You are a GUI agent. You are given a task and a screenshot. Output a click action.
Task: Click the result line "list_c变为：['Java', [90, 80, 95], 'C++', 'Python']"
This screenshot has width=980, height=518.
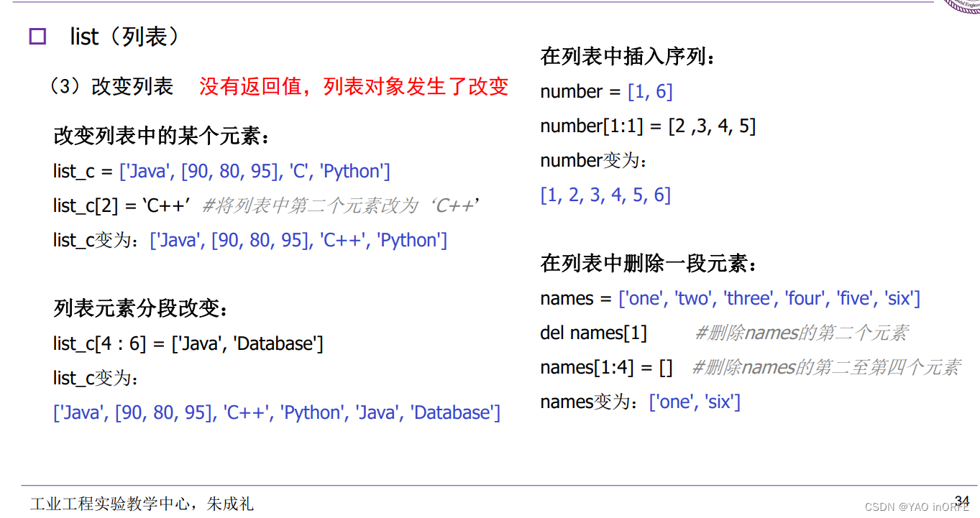pyautogui.click(x=250, y=240)
